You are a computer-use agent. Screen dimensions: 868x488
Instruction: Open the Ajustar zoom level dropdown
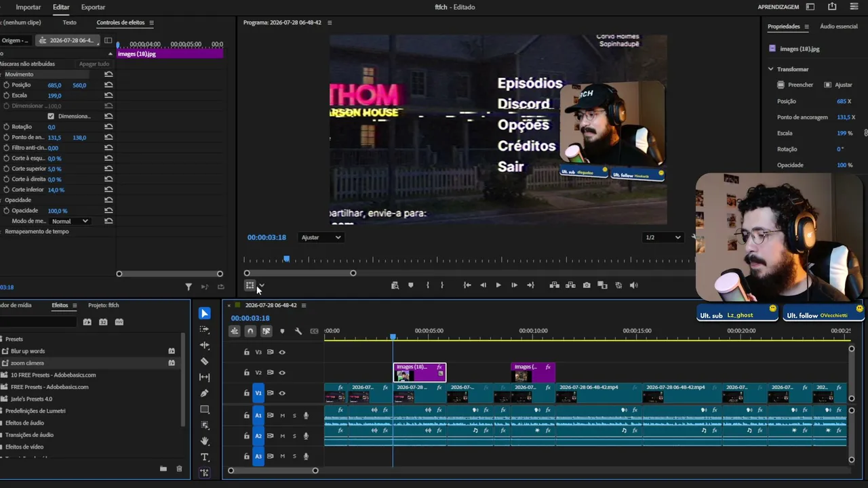click(321, 237)
